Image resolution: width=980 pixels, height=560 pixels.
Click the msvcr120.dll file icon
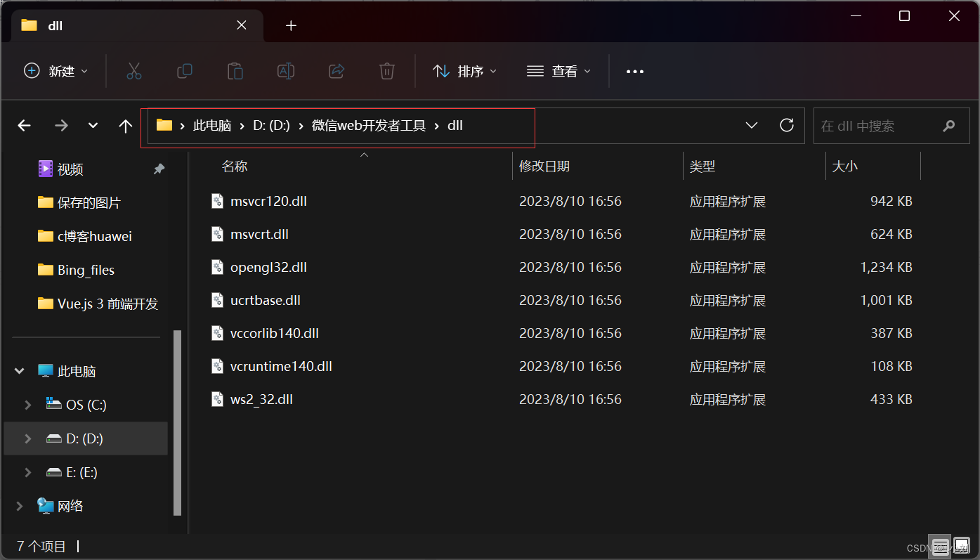(x=218, y=201)
